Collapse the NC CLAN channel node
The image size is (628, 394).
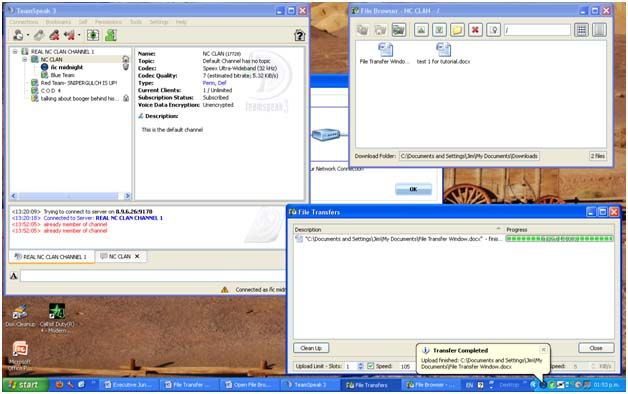pos(25,59)
